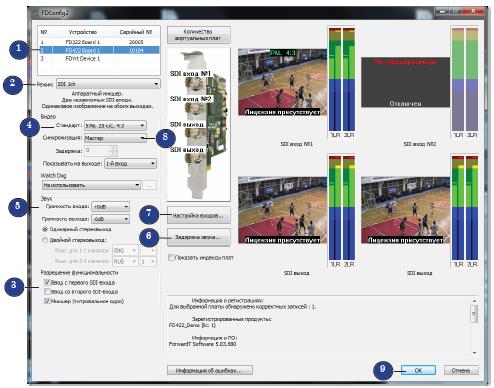The image size is (494, 388).
Task: Click Настройка входов button
Action: coord(198,215)
